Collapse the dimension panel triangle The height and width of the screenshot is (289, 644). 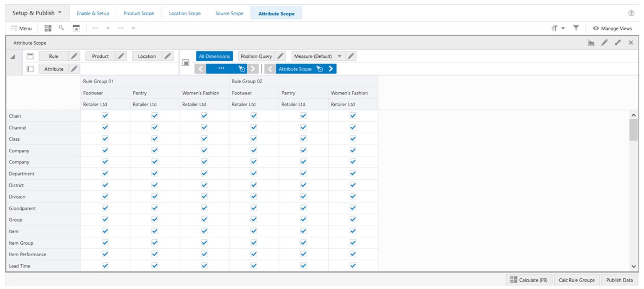13,57
